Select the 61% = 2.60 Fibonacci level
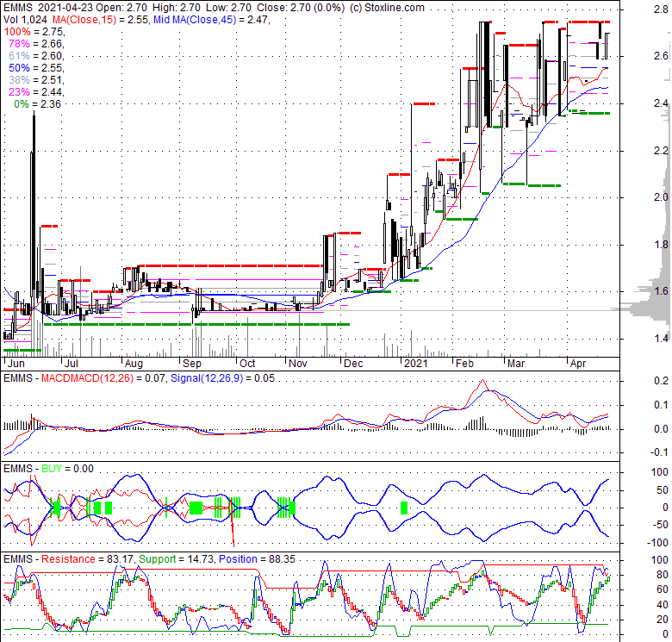672x642 pixels. click(x=36, y=56)
